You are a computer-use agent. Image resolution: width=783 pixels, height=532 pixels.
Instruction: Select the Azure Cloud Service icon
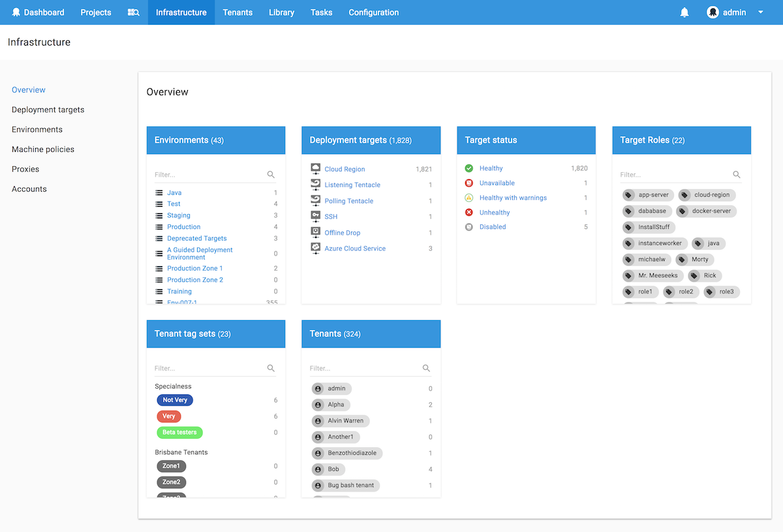pos(315,248)
